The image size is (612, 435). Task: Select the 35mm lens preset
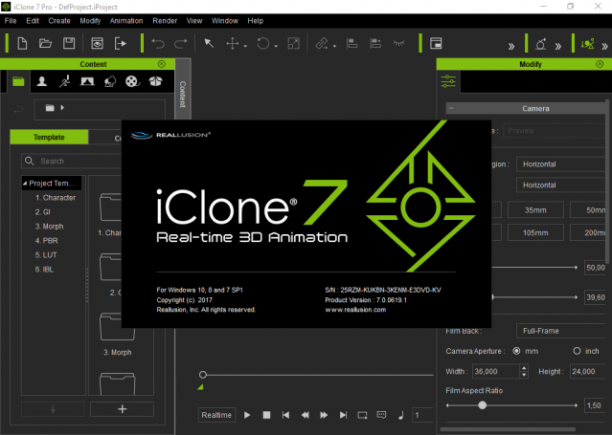pyautogui.click(x=536, y=210)
